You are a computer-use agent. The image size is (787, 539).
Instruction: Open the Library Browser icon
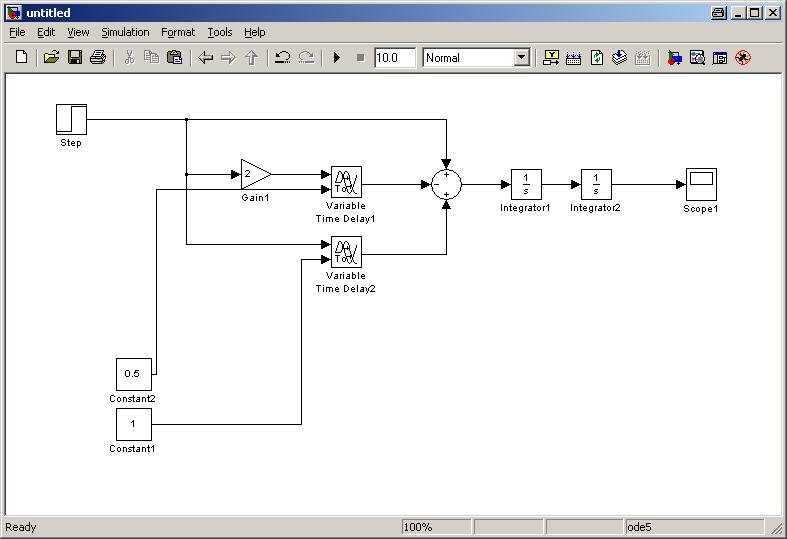[x=675, y=58]
